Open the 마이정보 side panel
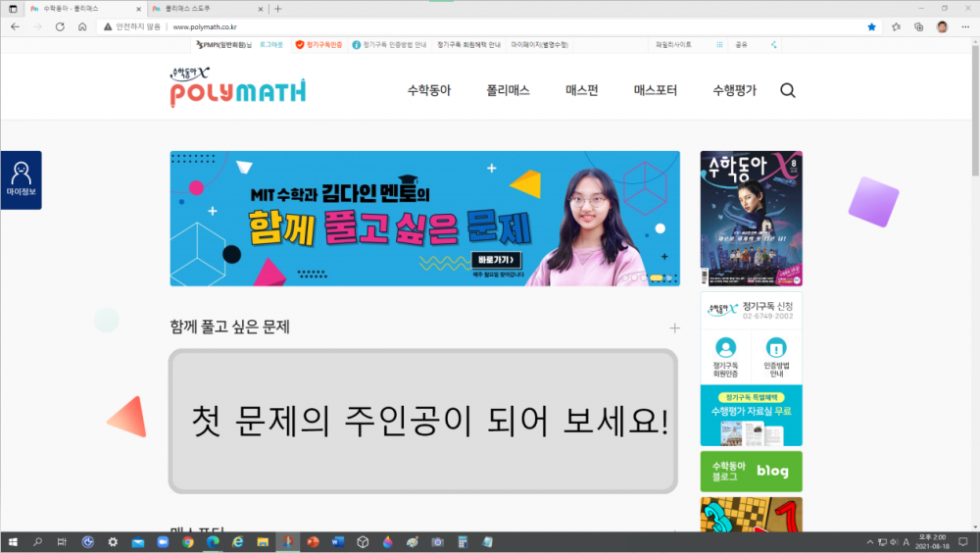This screenshot has height=553, width=980. pos(22,180)
